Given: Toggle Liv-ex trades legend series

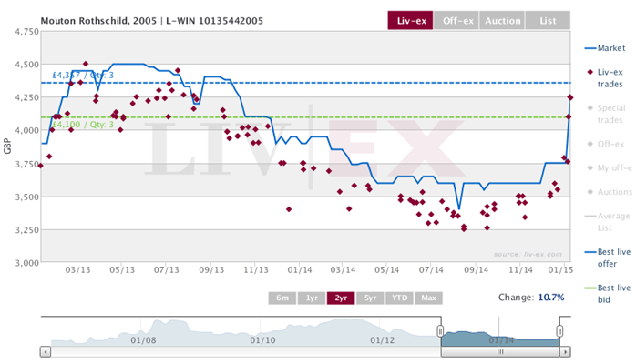Looking at the screenshot, I should click(605, 78).
